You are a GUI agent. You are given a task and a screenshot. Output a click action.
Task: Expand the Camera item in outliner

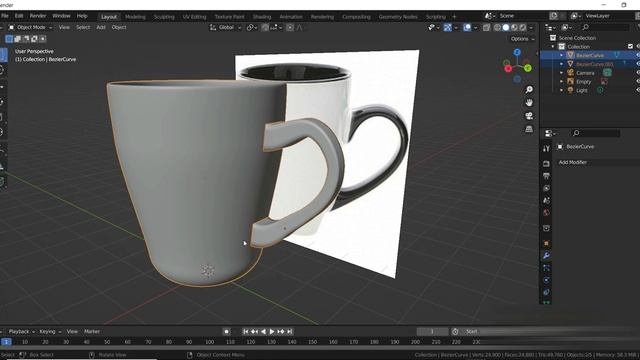click(x=562, y=73)
